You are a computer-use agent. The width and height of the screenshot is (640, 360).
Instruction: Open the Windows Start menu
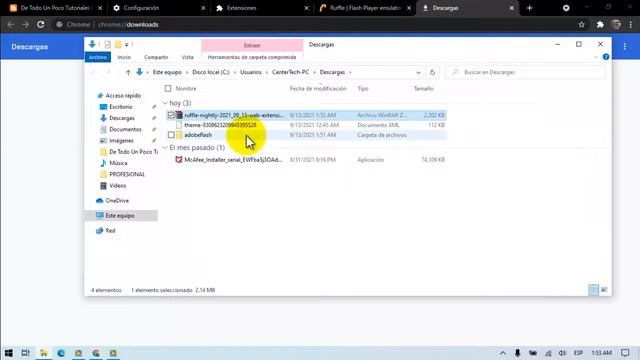(8, 353)
